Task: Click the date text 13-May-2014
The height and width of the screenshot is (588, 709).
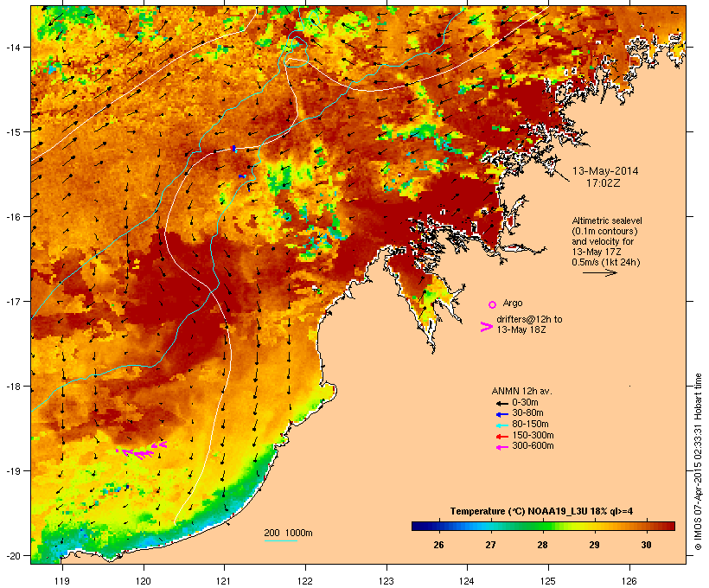Action: coord(605,171)
